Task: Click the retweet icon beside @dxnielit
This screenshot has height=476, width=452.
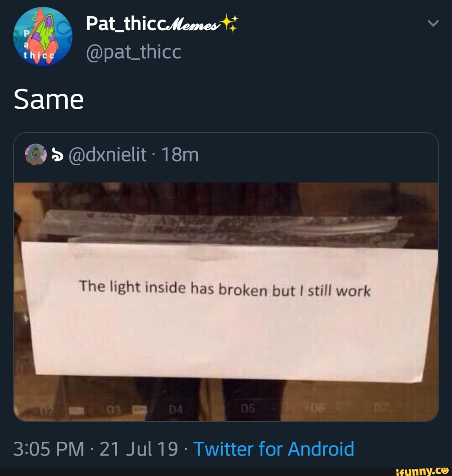Action: coord(58,154)
